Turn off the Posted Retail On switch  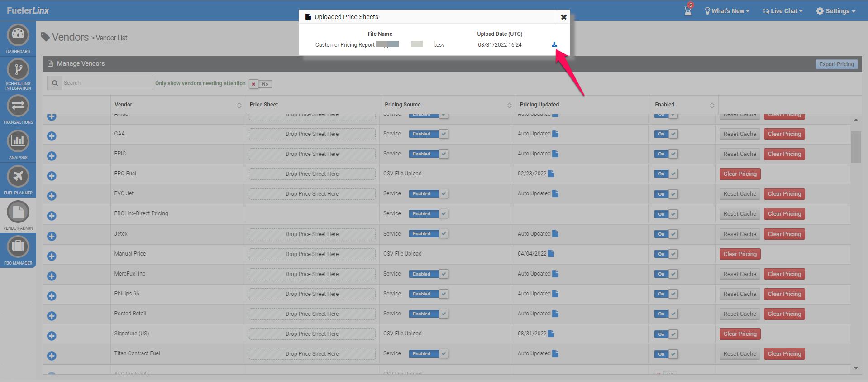(x=666, y=314)
